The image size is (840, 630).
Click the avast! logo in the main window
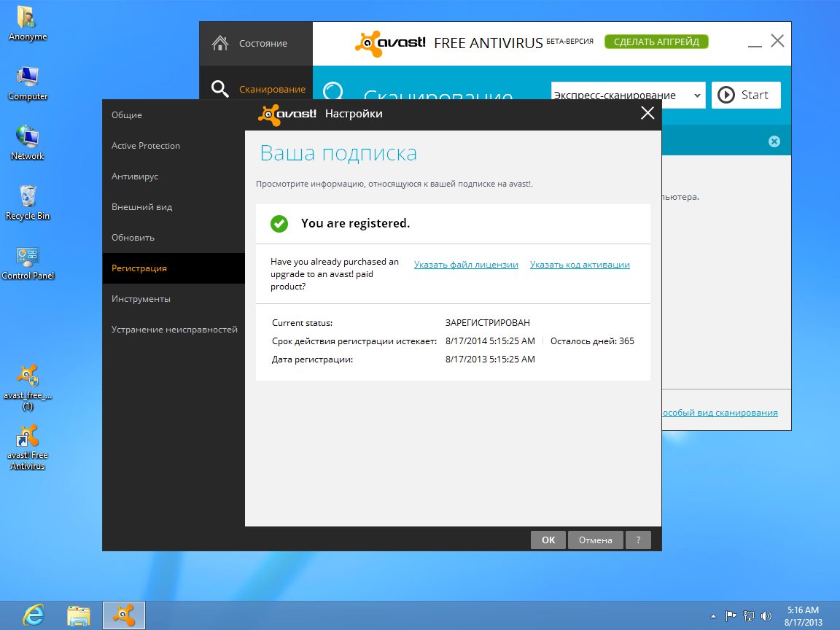coord(390,43)
